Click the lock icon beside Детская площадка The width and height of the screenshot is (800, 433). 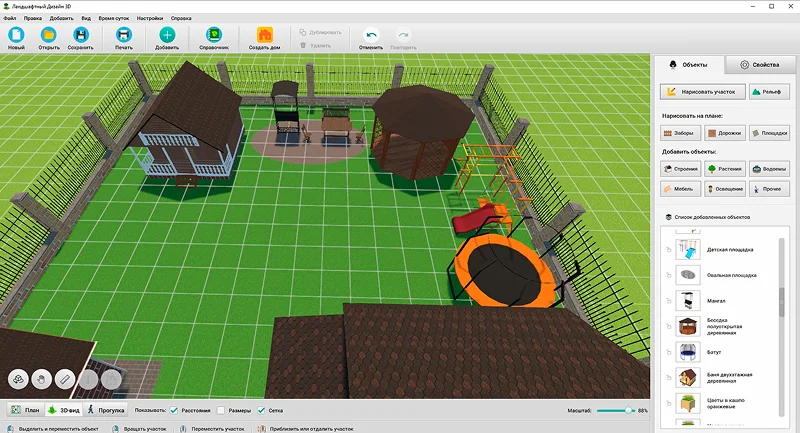coord(668,250)
